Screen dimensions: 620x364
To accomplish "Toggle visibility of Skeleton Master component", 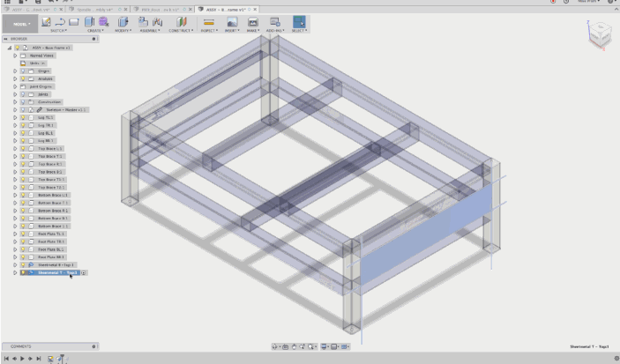I will coord(23,110).
